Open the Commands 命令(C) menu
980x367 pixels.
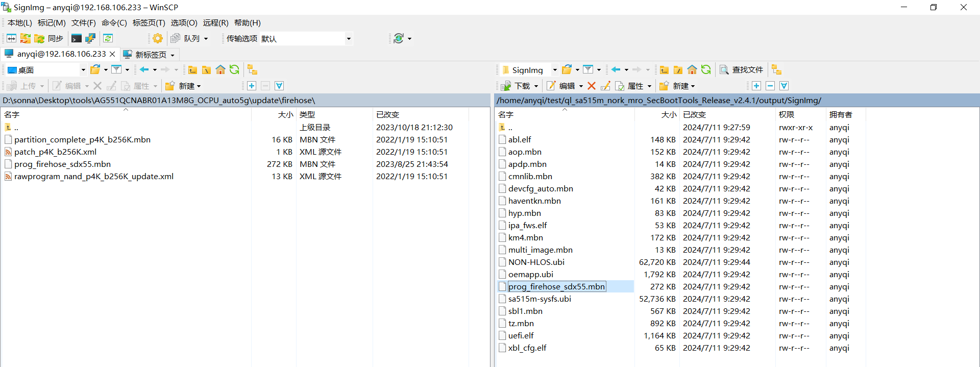(x=114, y=23)
